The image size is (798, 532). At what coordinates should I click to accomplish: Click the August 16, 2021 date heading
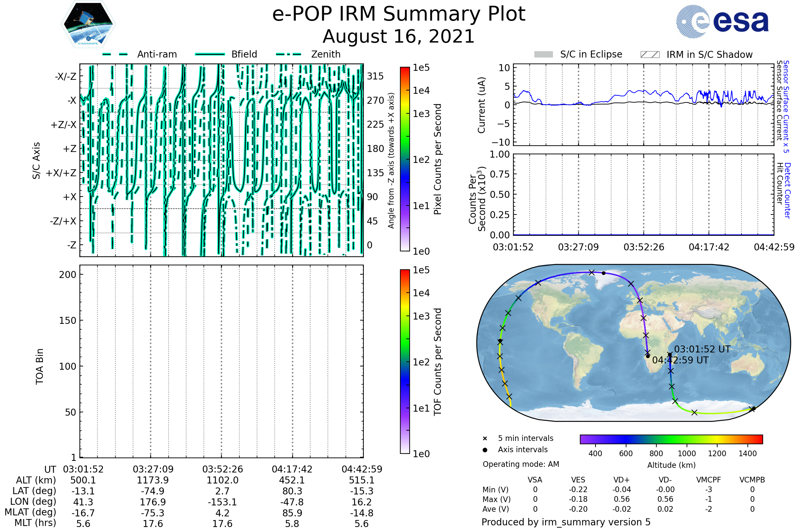(x=399, y=37)
